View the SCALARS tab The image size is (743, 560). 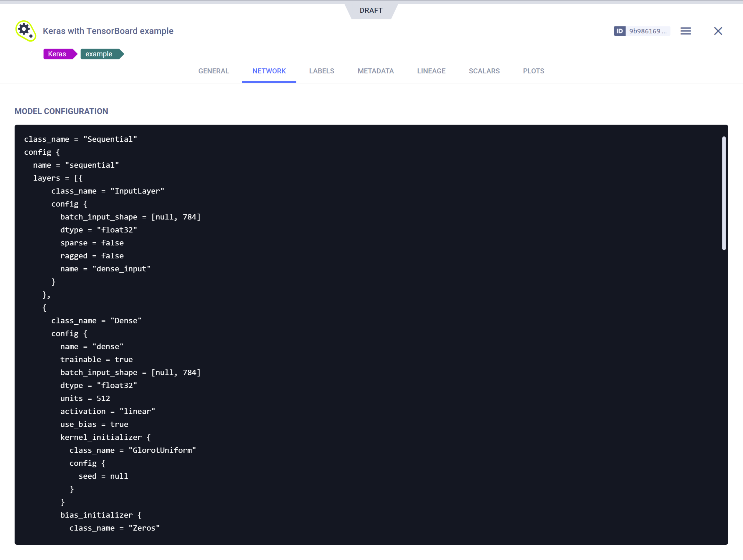(484, 71)
